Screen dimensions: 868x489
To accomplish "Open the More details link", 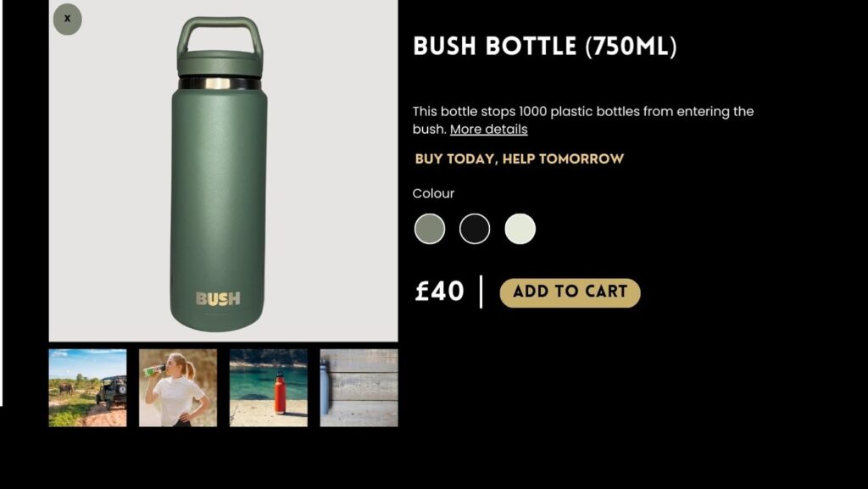I will pos(489,130).
